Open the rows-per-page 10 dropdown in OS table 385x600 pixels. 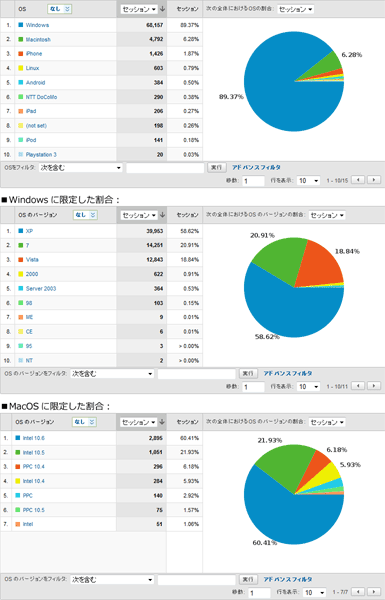pos(308,181)
